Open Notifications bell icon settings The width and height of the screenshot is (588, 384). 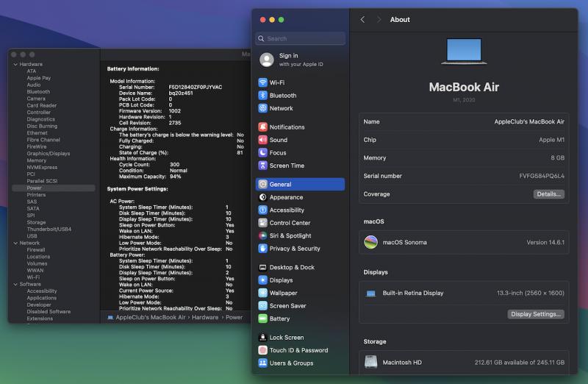[x=263, y=127]
